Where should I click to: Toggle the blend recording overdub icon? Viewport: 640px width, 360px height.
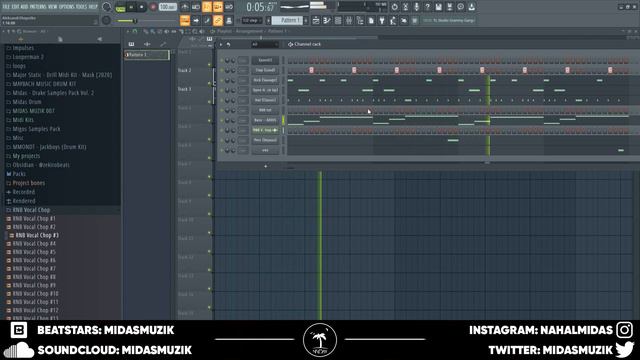pyautogui.click(x=218, y=7)
